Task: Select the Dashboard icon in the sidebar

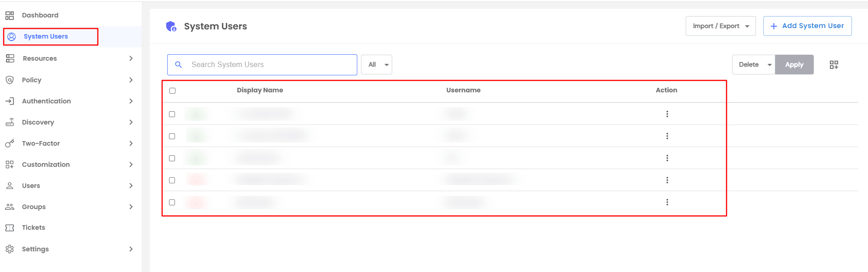Action: click(x=10, y=15)
